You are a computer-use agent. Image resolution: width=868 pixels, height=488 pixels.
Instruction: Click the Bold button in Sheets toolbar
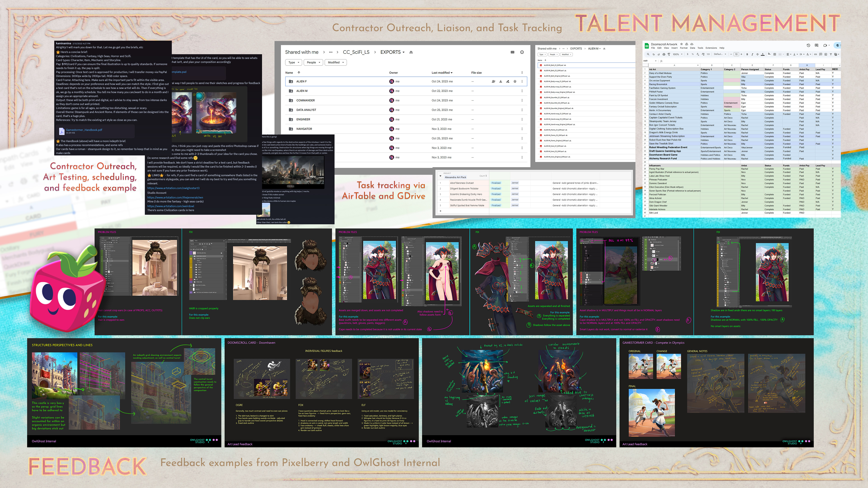click(747, 54)
